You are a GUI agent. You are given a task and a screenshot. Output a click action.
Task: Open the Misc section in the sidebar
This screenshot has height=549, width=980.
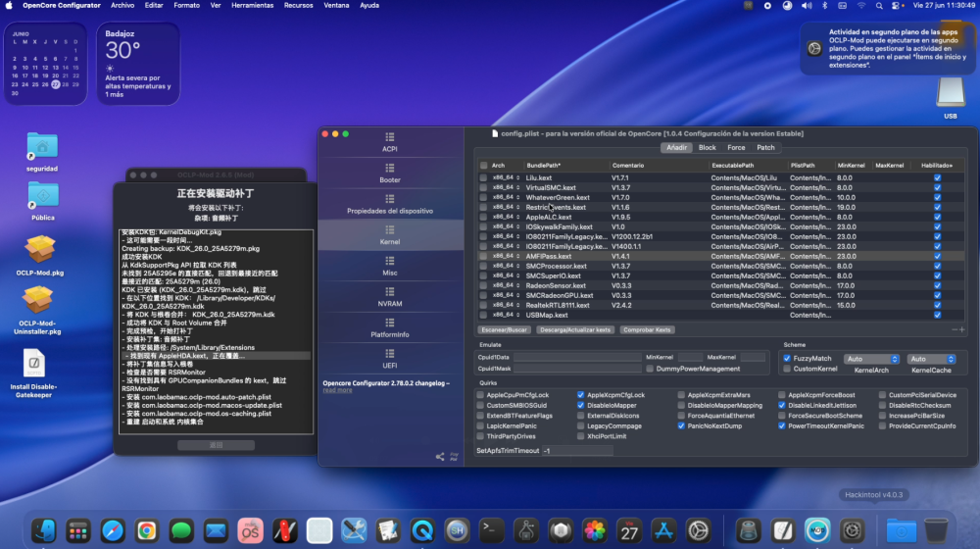tap(390, 267)
